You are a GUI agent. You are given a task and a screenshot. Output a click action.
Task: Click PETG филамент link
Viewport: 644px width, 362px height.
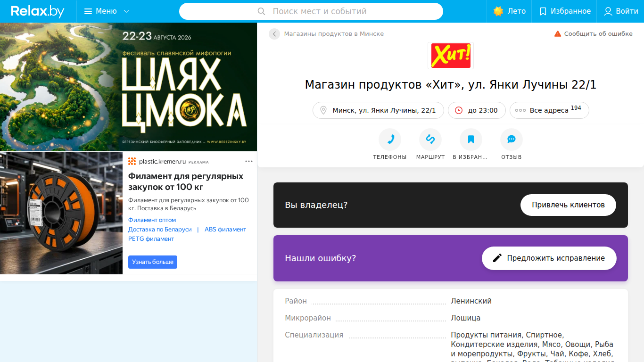click(151, 239)
